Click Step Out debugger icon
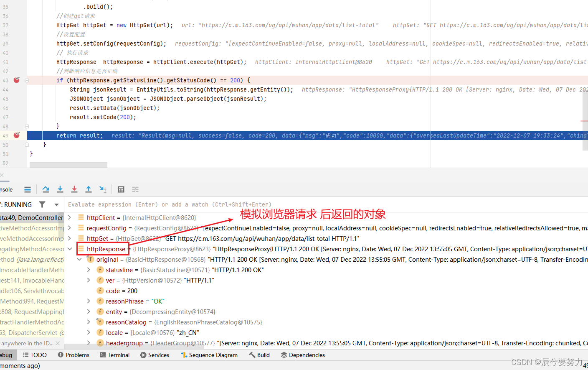This screenshot has width=588, height=370. (x=89, y=189)
